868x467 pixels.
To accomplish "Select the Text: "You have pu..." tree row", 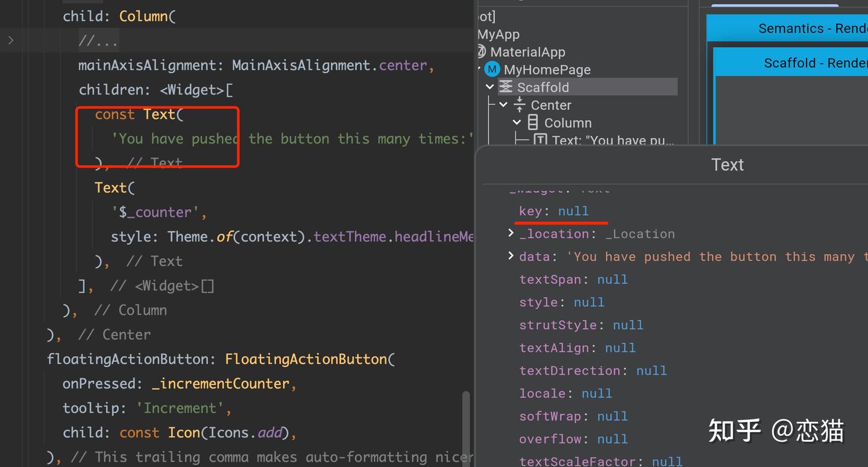I will (612, 140).
